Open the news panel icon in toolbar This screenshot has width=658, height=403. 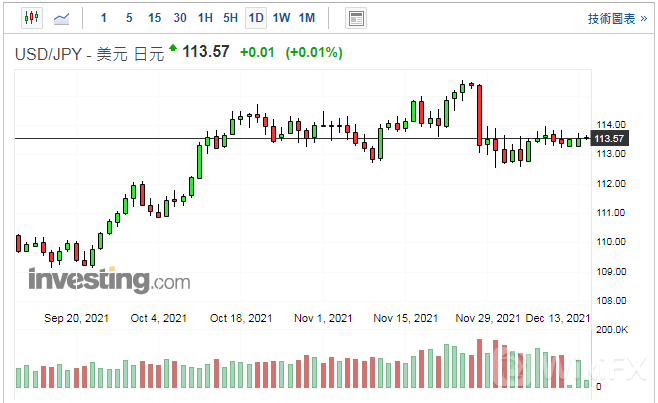click(355, 18)
